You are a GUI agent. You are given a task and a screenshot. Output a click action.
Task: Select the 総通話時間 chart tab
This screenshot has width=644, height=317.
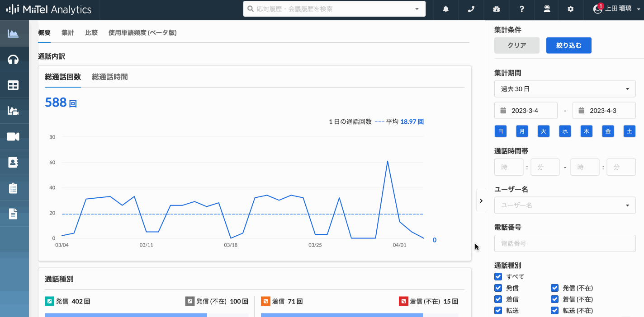(x=110, y=77)
